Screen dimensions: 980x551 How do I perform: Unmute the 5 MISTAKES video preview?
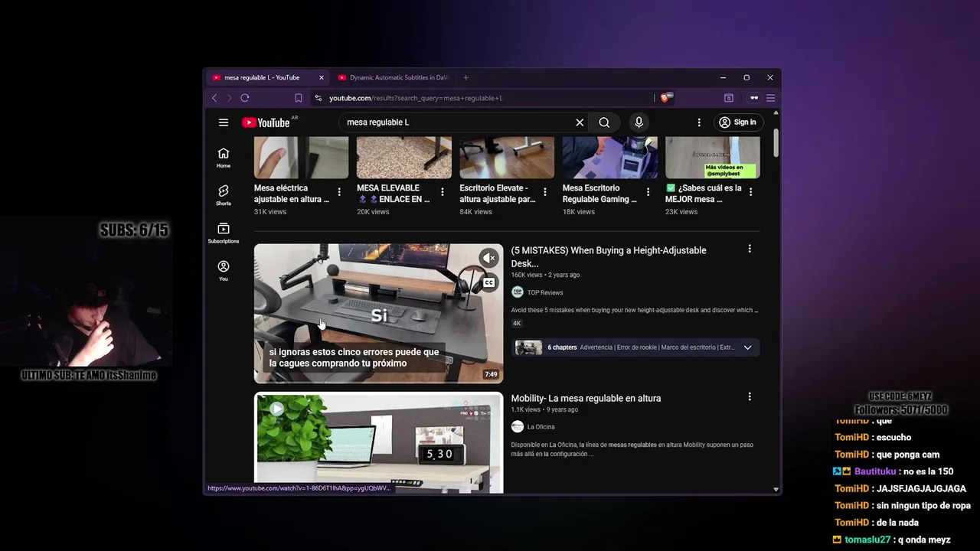pyautogui.click(x=488, y=258)
